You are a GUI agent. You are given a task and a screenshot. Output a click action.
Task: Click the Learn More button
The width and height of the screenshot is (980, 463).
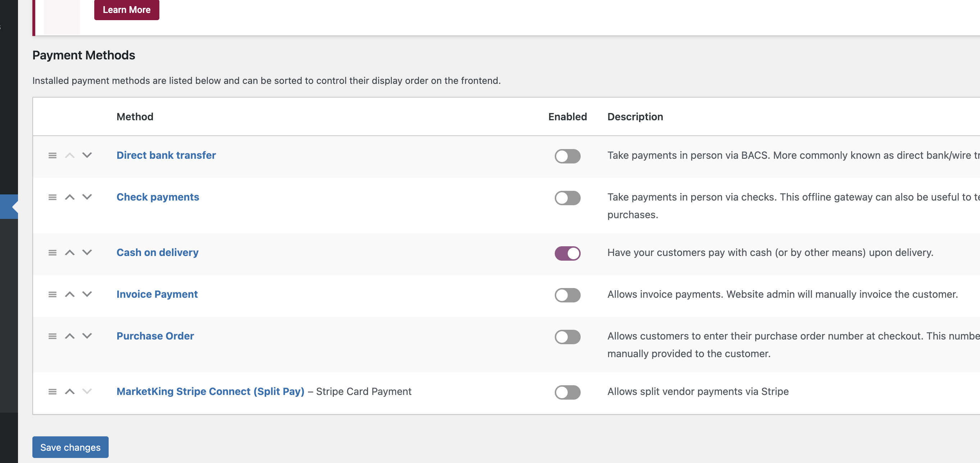tap(127, 9)
